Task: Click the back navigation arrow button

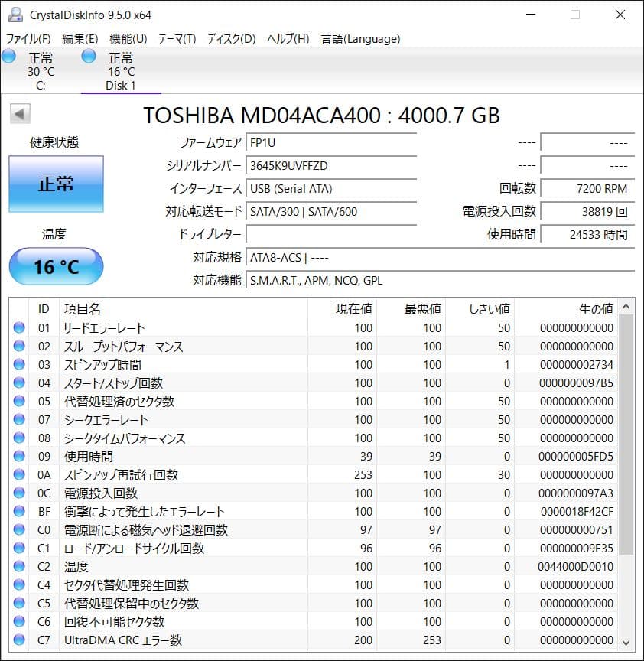Action: pyautogui.click(x=19, y=112)
